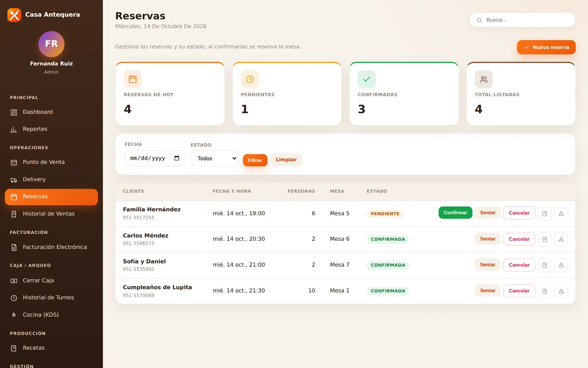Click the Mesa 6 cell
Screen dimensions: 588x368
[340, 239]
